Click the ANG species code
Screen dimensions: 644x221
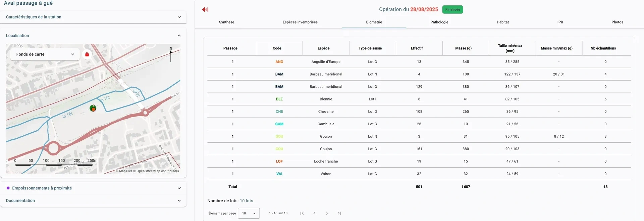coord(279,62)
